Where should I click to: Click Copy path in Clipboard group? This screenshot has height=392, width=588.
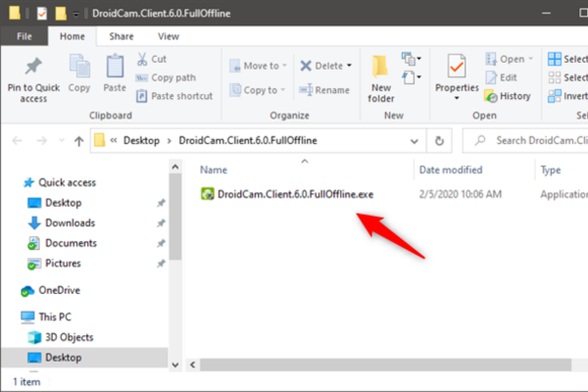pos(166,77)
